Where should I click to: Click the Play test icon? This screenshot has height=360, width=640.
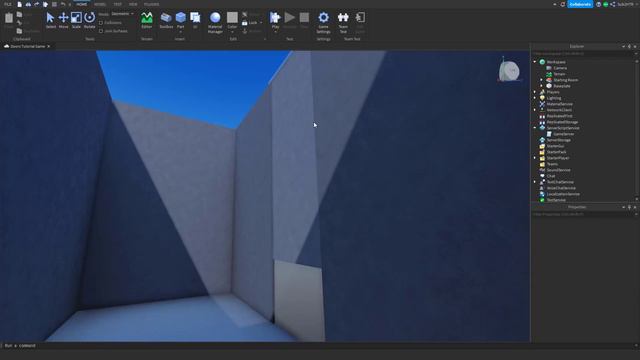(275, 18)
